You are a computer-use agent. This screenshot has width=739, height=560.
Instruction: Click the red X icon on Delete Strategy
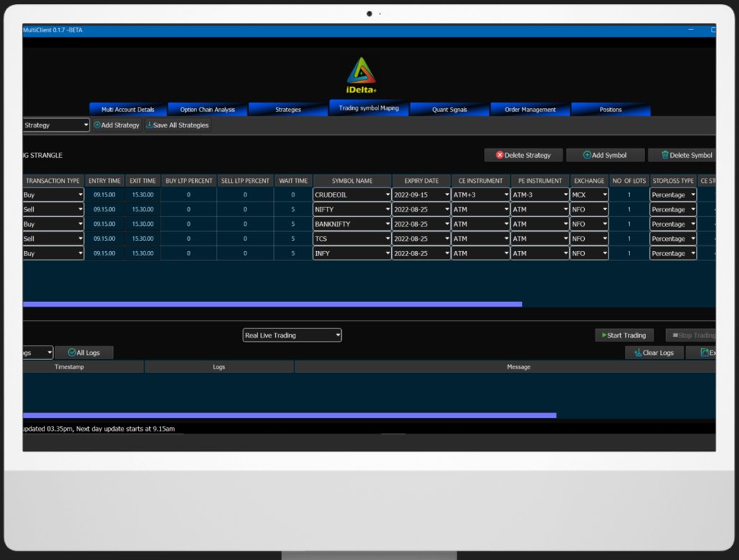pyautogui.click(x=500, y=155)
